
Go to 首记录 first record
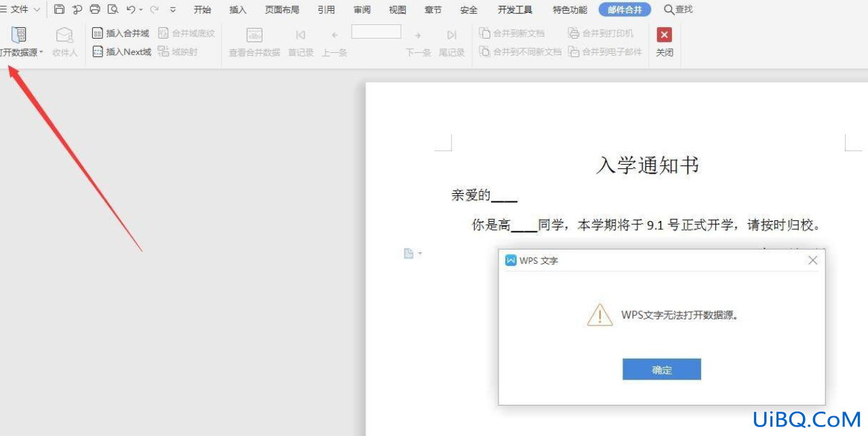click(300, 41)
